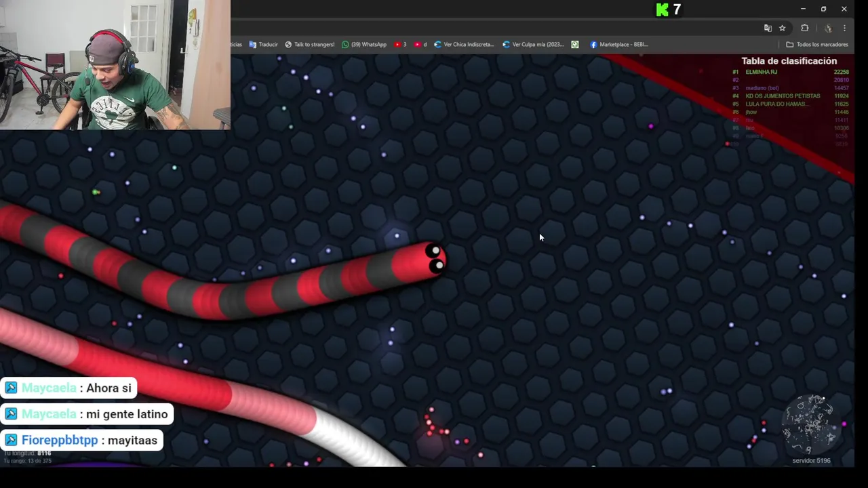Viewport: 868px width, 488px height.
Task: Open the browser profile avatar
Action: 828,28
